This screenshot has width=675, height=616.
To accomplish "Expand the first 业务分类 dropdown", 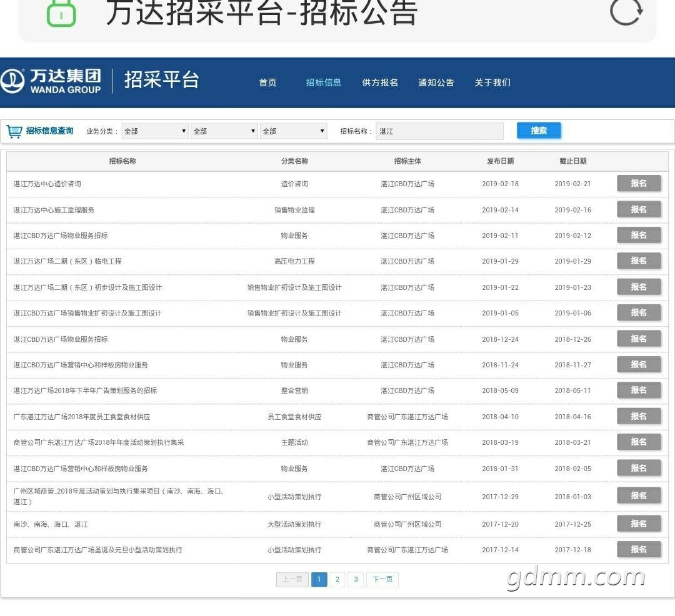I will tap(155, 131).
